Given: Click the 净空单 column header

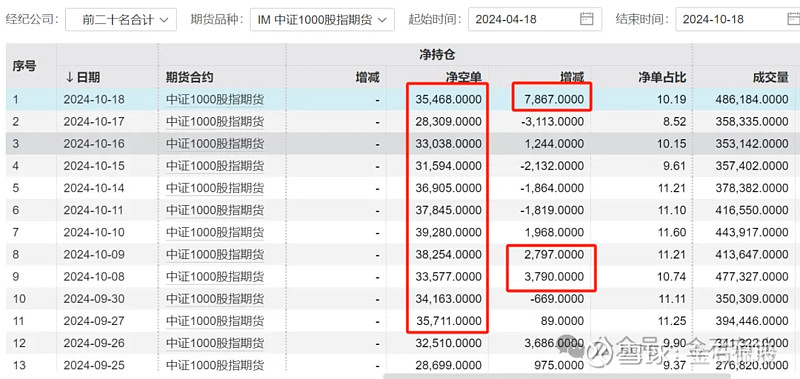Looking at the screenshot, I should pyautogui.click(x=463, y=77).
